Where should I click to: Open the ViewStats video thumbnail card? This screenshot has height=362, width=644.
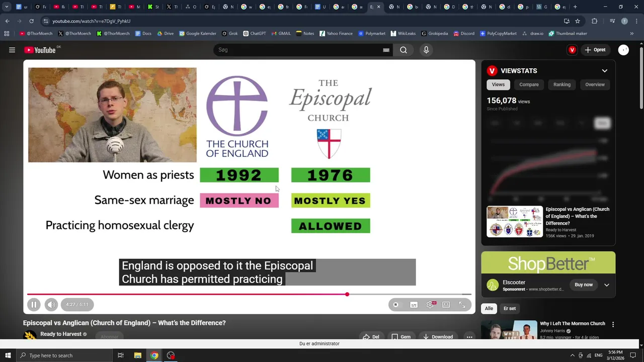(x=515, y=222)
